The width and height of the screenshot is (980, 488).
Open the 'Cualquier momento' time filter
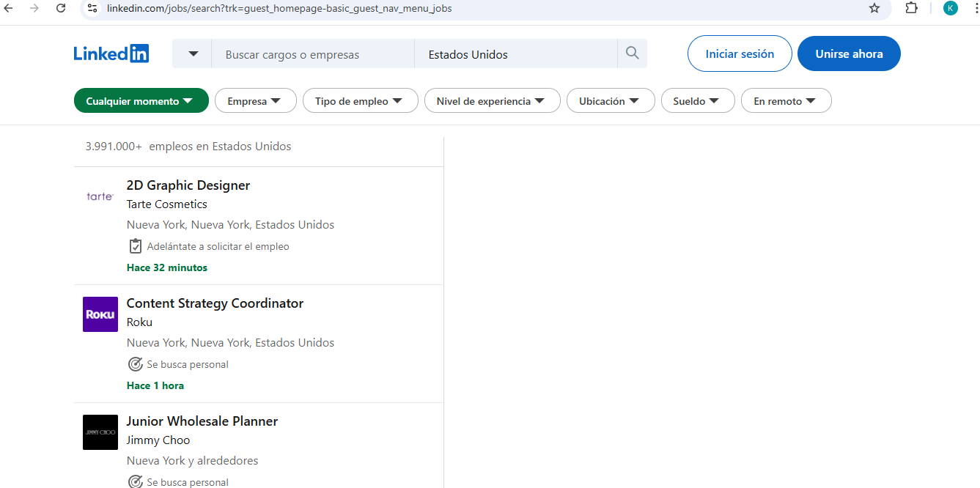click(141, 100)
